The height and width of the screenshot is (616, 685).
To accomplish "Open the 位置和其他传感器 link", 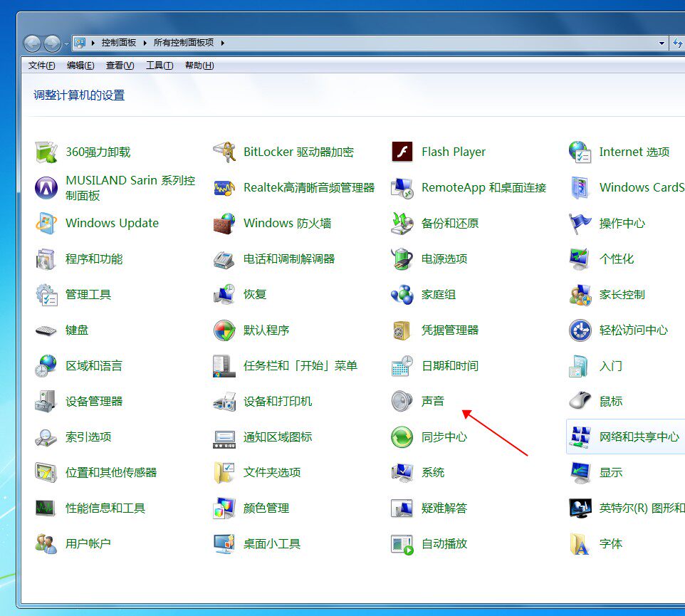I will tap(111, 473).
